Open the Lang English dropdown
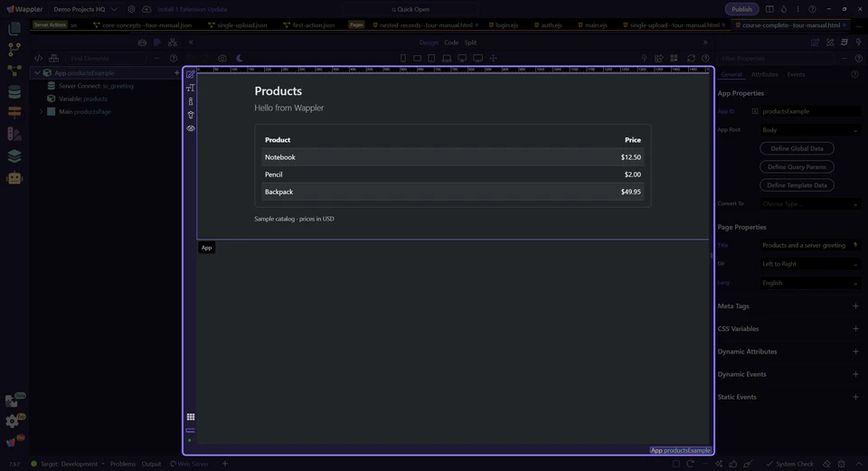 tap(810, 283)
